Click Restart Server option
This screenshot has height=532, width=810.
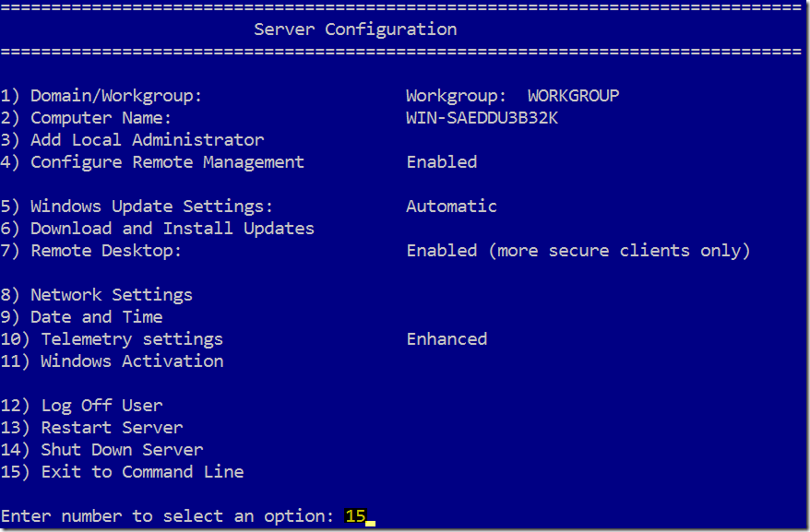[x=91, y=428]
